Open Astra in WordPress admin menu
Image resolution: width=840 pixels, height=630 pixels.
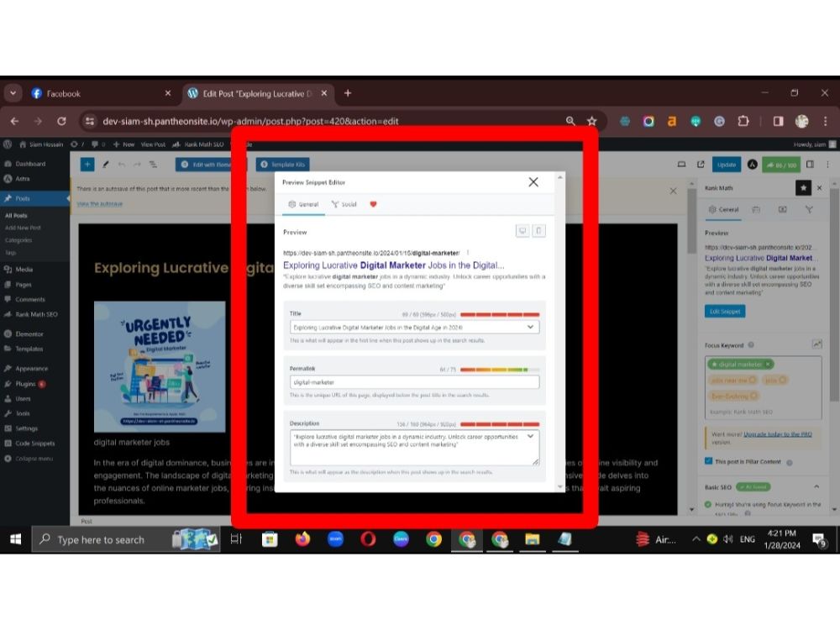click(x=23, y=179)
